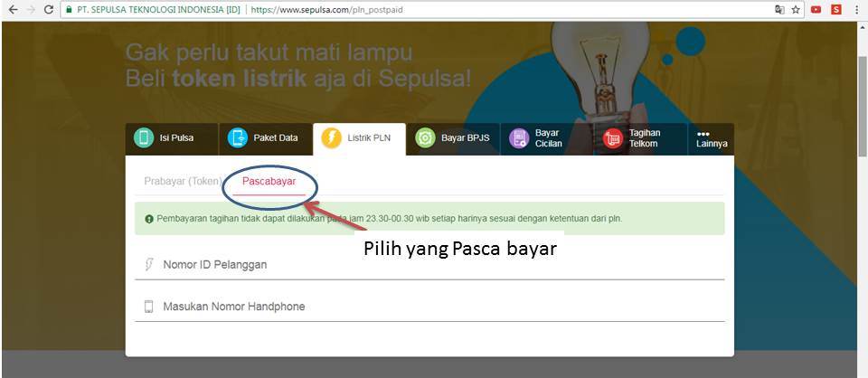Click the browser forward arrow
The width and height of the screenshot is (868, 378).
pyautogui.click(x=31, y=10)
